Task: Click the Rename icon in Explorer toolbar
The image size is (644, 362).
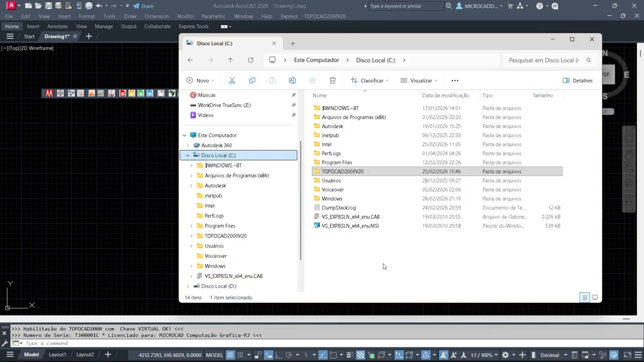Action: click(x=292, y=80)
